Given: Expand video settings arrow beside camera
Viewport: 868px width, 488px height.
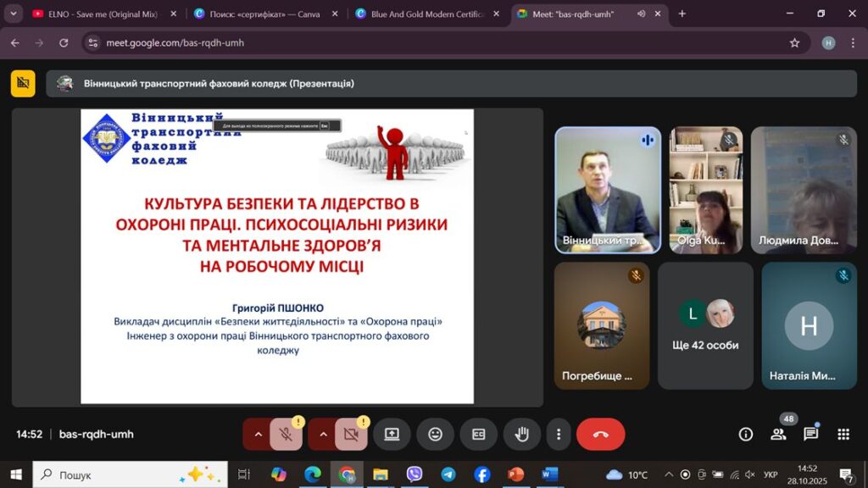Looking at the screenshot, I should click(322, 435).
